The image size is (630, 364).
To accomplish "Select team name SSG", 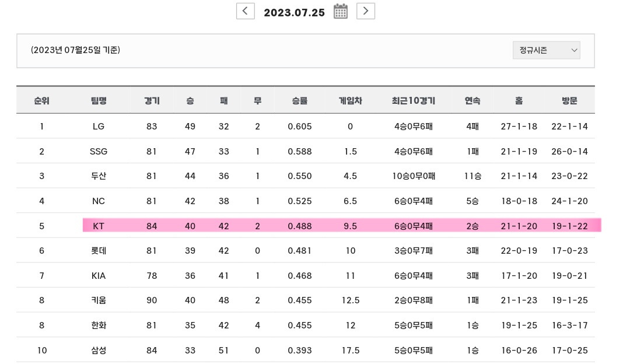I will pyautogui.click(x=99, y=152).
